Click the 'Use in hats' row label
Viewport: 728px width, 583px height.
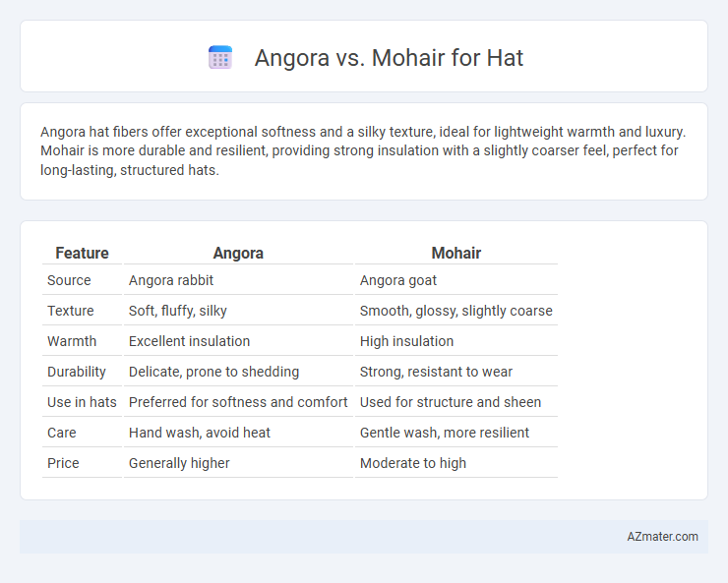82,402
